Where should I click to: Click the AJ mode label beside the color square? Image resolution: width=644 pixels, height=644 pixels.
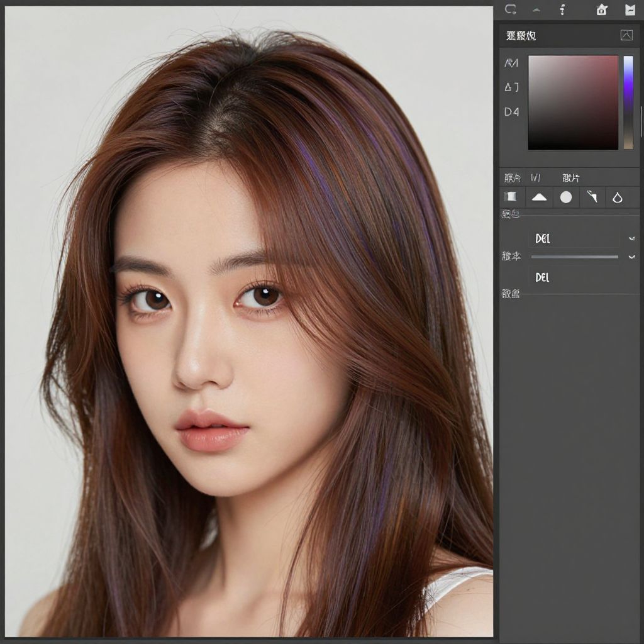pos(512,87)
